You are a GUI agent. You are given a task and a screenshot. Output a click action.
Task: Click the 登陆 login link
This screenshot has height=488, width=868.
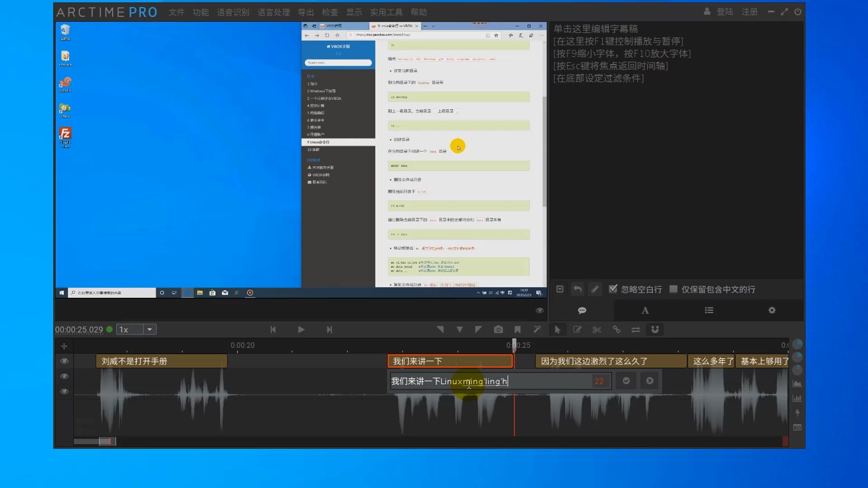tap(725, 12)
